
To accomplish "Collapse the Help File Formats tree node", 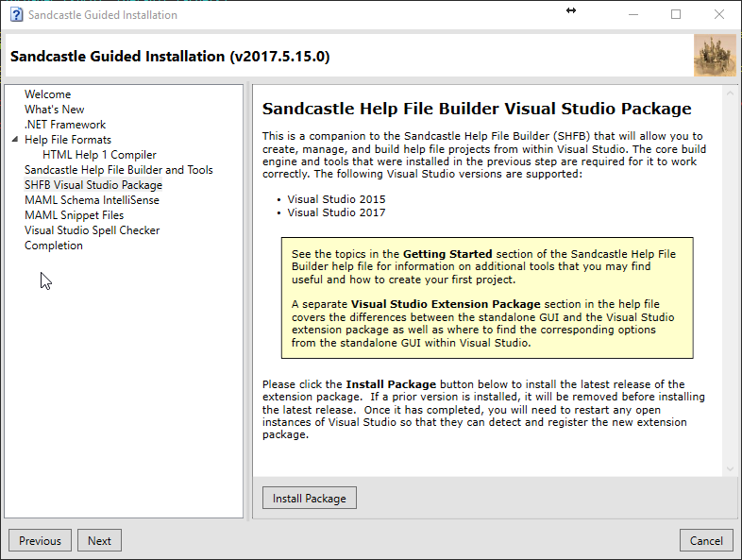I will point(15,139).
